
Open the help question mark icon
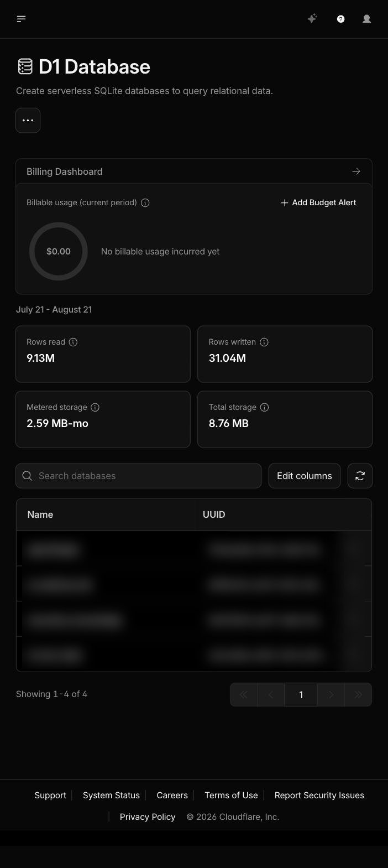[x=340, y=19]
